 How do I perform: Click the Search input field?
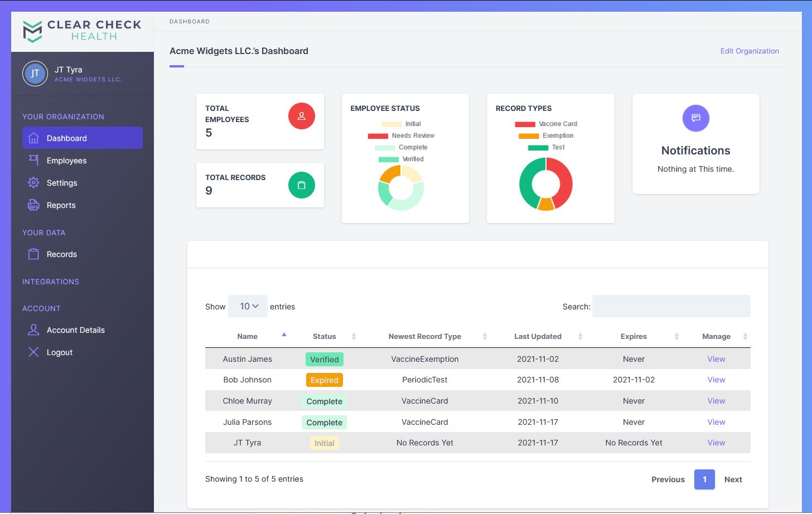pyautogui.click(x=671, y=306)
